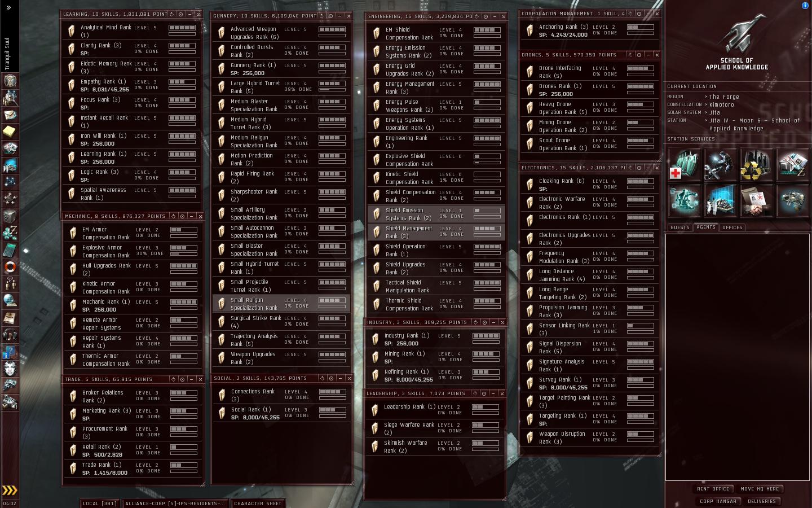Screen dimensions: 812x508
Task: Open the globe browser icon in sidebar
Action: pyautogui.click(x=10, y=300)
